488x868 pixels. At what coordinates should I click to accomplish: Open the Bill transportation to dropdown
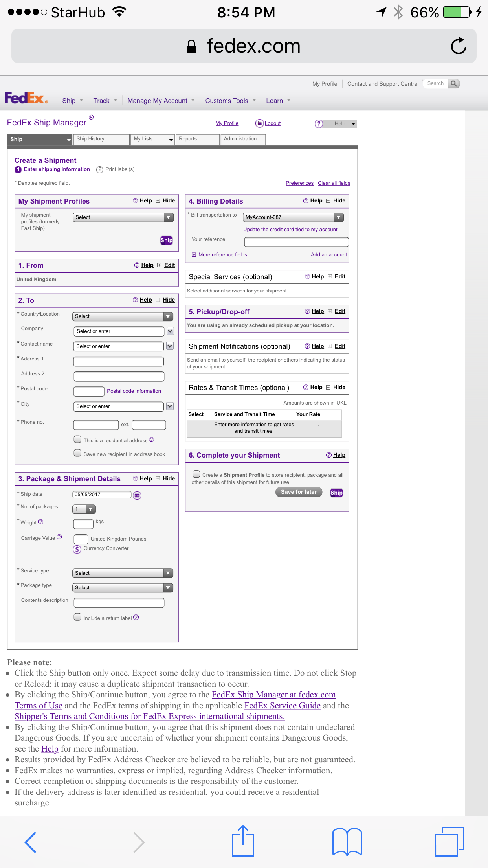point(293,217)
